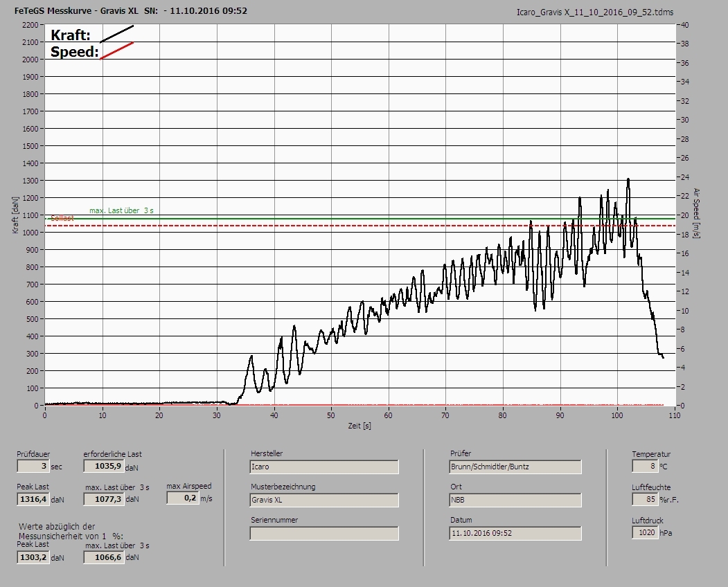This screenshot has height=587, width=728.
Task: Click the max Airspeed label
Action: pyautogui.click(x=189, y=486)
